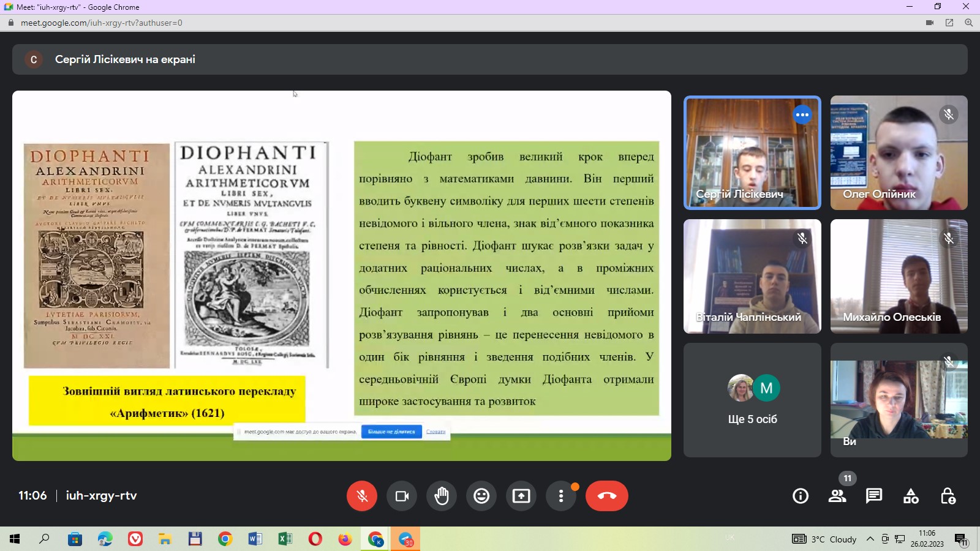Raise hand in the meeting
Viewport: 980px width, 551px height.
(442, 496)
